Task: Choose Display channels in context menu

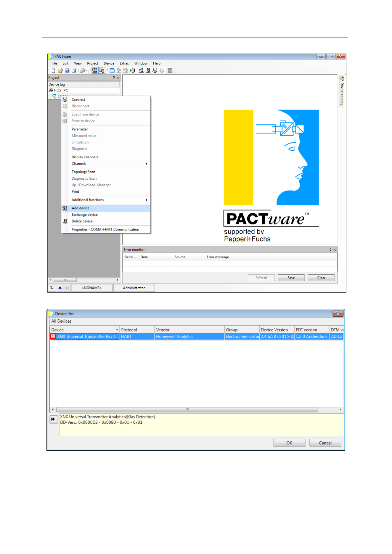Action: click(x=106, y=157)
